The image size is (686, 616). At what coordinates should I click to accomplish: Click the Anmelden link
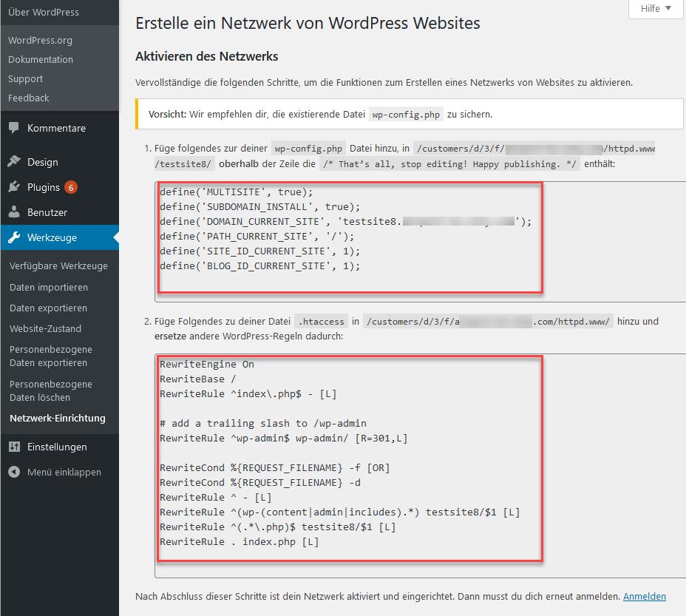pyautogui.click(x=645, y=596)
